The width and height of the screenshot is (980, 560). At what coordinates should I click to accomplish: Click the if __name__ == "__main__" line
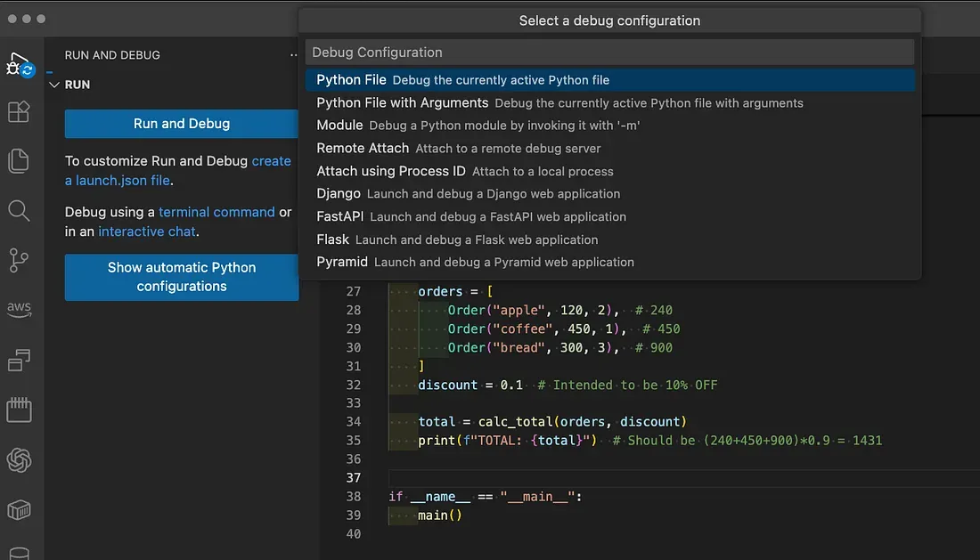485,497
